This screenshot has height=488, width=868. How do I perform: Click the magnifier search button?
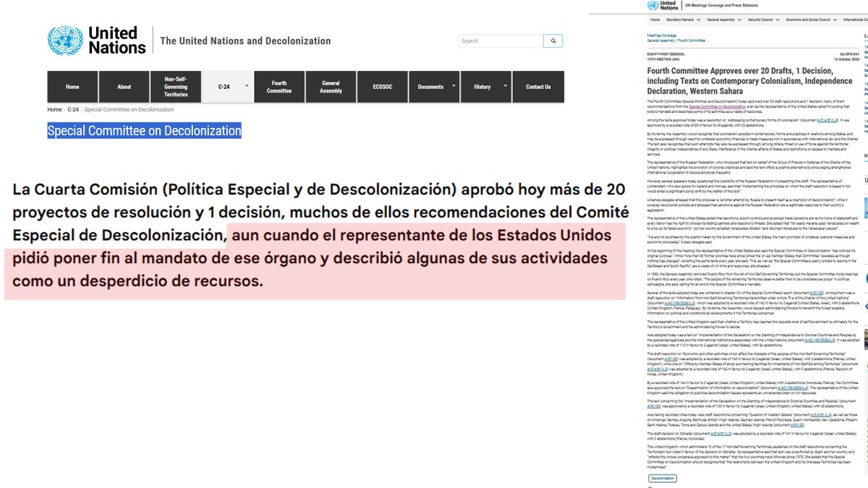point(553,41)
